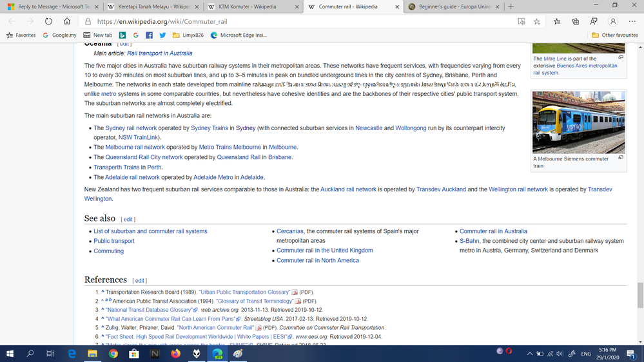The width and height of the screenshot is (644, 362).
Task: Click the Melbourne Siemens commuter train thumbnail
Action: point(579,122)
